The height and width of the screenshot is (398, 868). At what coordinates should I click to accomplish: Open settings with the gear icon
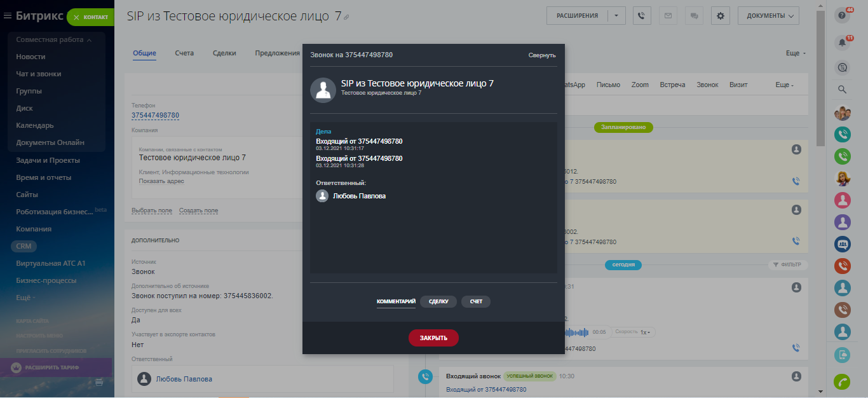(721, 16)
